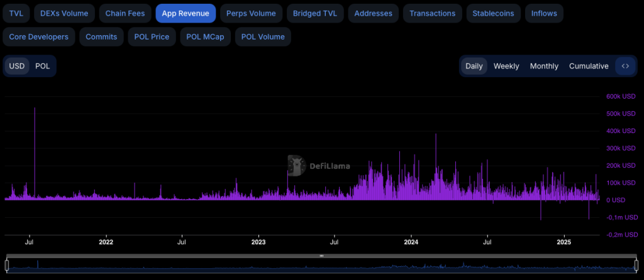Screen dimensions: 644x280
Task: Click the 2022 x-axis label
Action: click(x=106, y=242)
